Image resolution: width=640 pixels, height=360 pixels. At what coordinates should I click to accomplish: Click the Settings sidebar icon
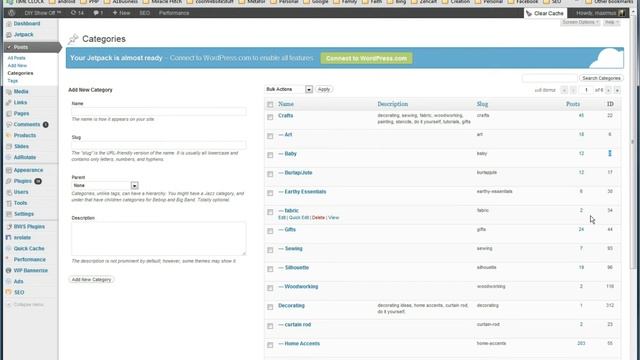9,214
